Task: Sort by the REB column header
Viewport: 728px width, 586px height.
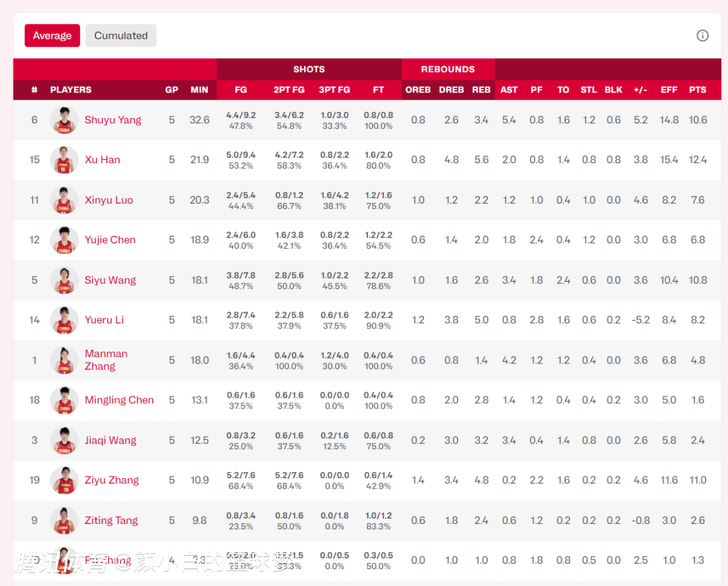Action: 481,90
